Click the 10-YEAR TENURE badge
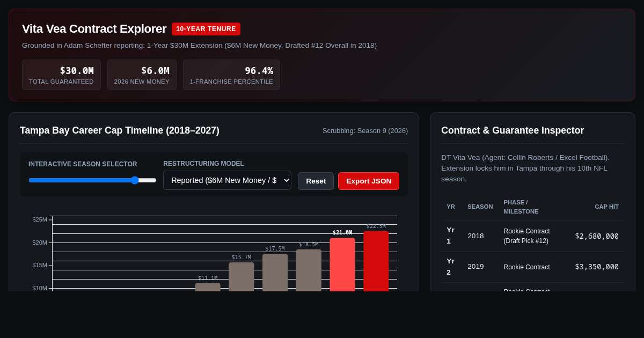The image size is (644, 338). point(206,29)
